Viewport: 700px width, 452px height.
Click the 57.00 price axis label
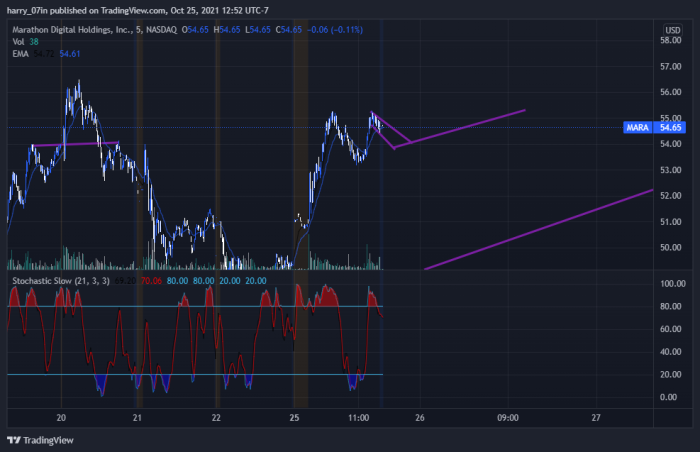tap(671, 67)
